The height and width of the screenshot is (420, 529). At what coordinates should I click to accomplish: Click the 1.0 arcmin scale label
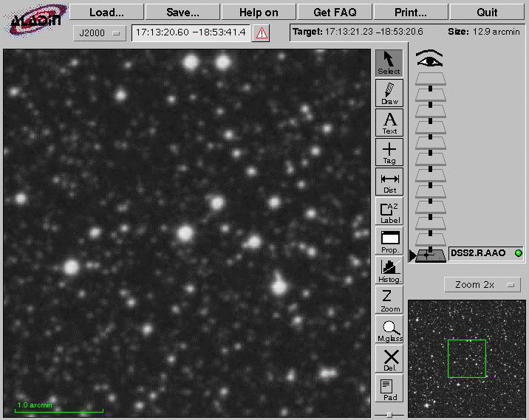35,404
